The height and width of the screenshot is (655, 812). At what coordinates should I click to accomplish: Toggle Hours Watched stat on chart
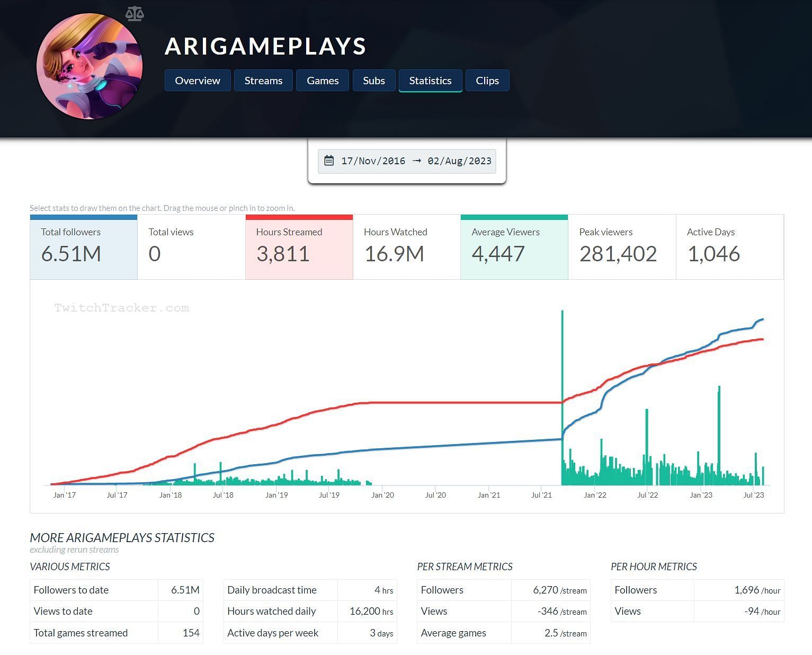pyautogui.click(x=407, y=247)
